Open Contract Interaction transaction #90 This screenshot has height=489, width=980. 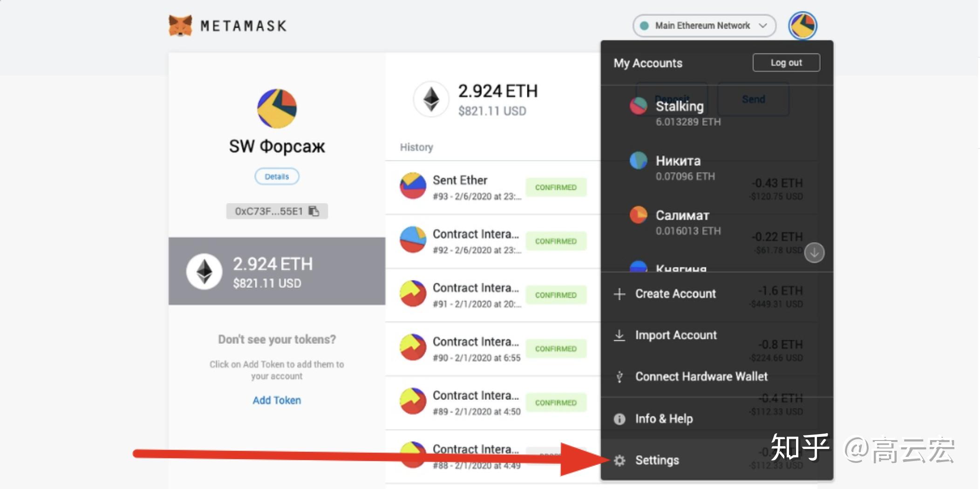493,349
